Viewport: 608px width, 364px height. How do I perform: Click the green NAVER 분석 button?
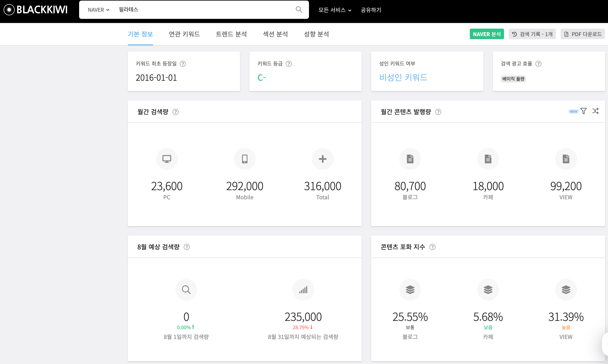[487, 34]
